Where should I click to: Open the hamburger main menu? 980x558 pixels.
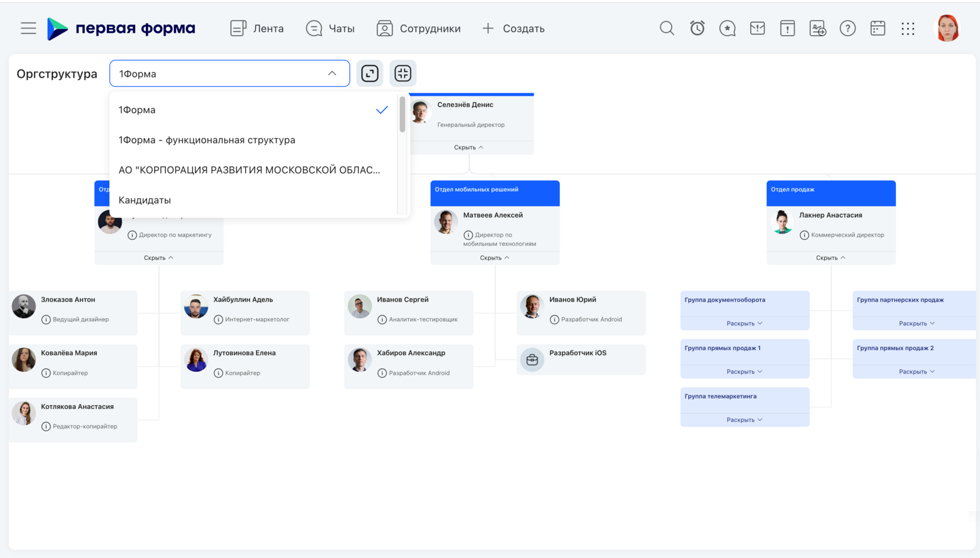(28, 28)
